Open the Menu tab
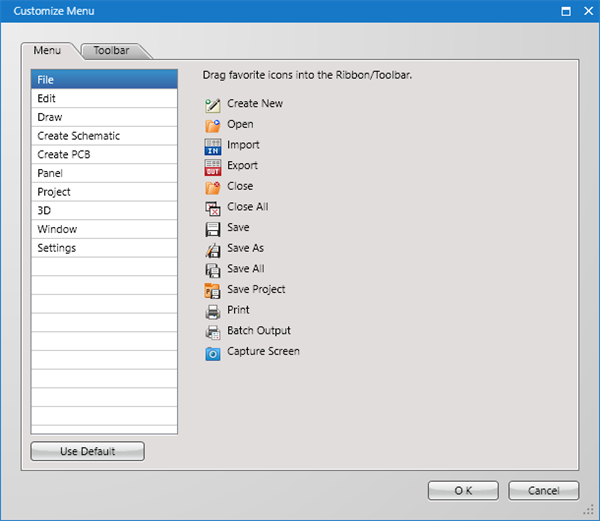 [47, 50]
